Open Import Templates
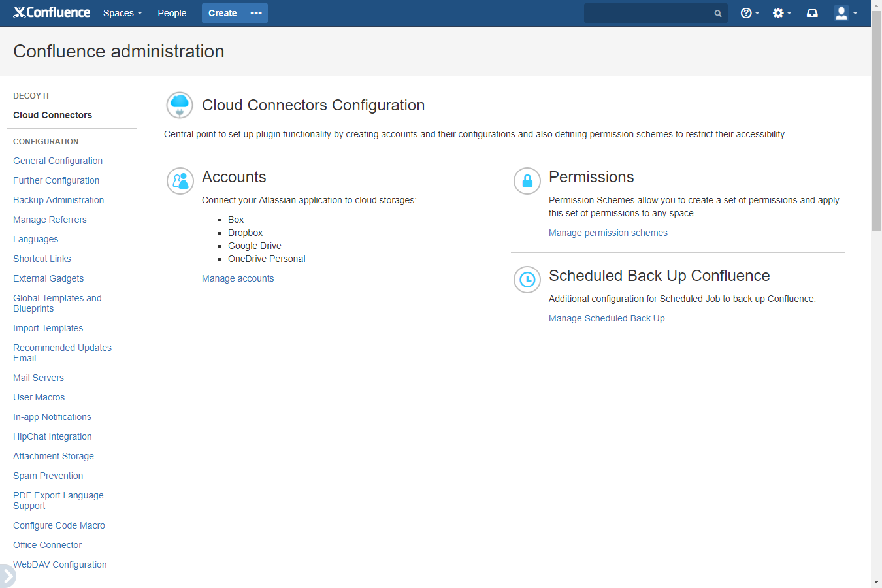The height and width of the screenshot is (588, 882). [48, 328]
